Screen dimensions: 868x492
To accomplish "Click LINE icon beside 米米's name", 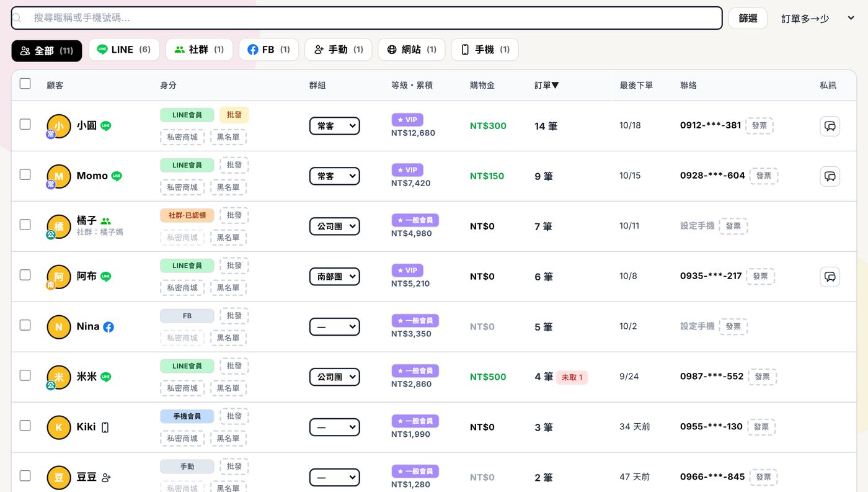I will 106,377.
